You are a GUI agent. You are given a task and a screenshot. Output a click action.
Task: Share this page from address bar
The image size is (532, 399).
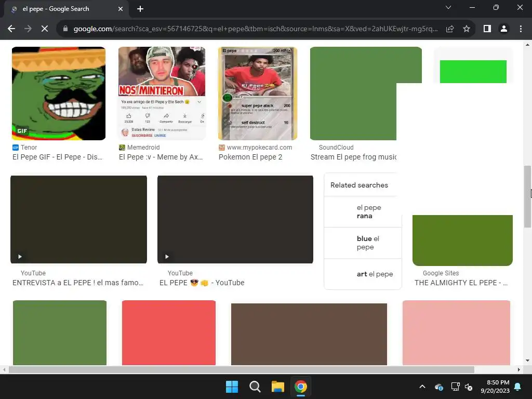(450, 29)
